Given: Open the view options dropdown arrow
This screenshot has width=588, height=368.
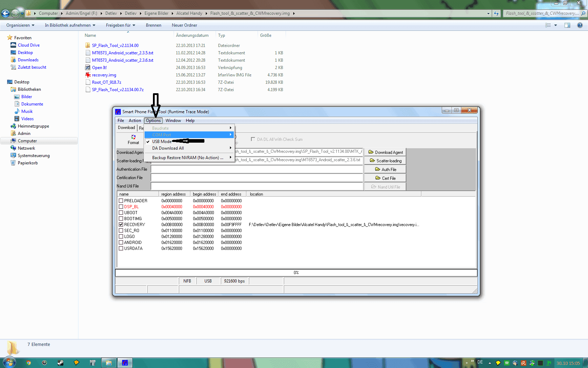Looking at the screenshot, I should [x=555, y=25].
